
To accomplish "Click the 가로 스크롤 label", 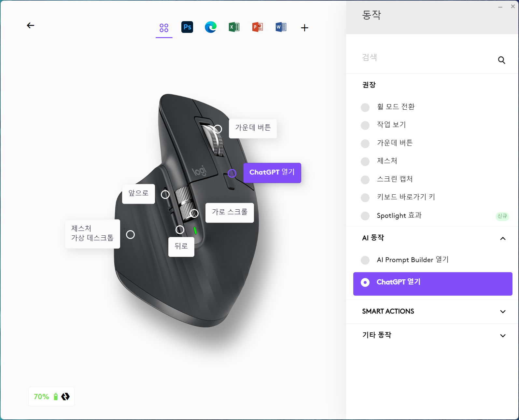I will pyautogui.click(x=230, y=213).
